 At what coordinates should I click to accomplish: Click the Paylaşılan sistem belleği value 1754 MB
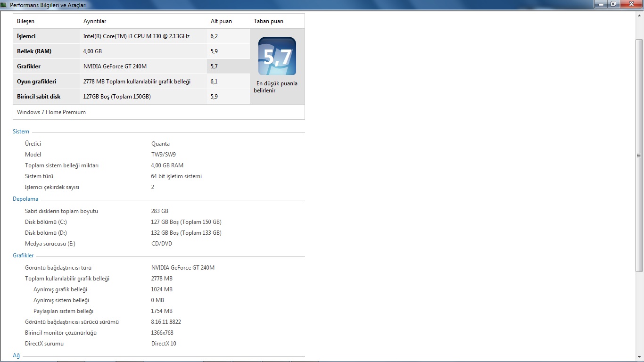162,311
